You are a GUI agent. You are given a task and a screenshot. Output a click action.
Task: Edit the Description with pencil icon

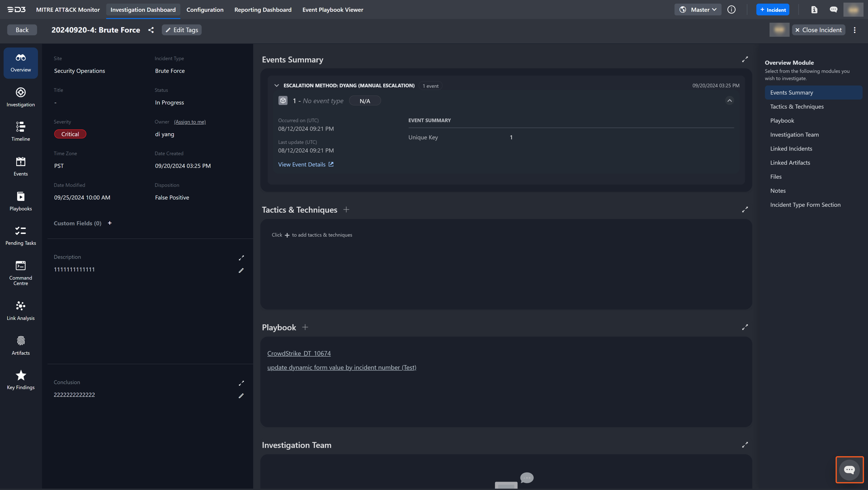coord(241,270)
